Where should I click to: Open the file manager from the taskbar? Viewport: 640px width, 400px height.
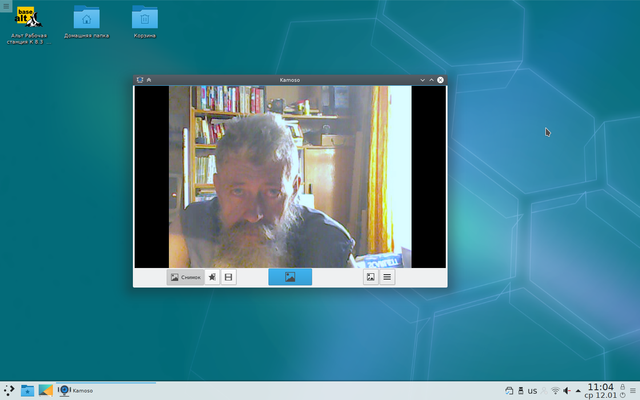[x=27, y=391]
